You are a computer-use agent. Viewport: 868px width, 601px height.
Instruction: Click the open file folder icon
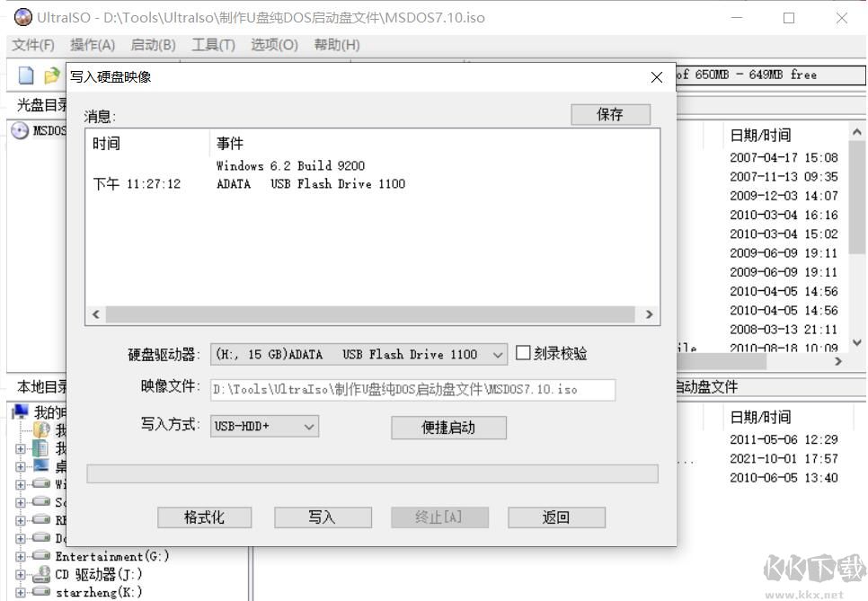click(x=50, y=75)
